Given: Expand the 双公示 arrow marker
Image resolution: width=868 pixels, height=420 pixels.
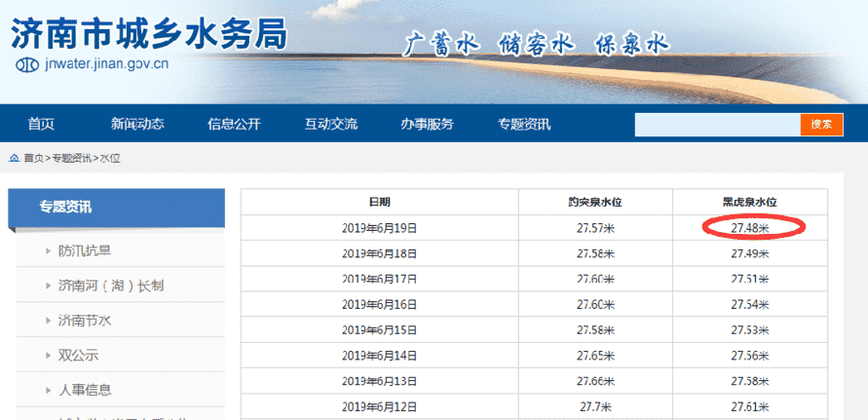Looking at the screenshot, I should pyautogui.click(x=48, y=355).
